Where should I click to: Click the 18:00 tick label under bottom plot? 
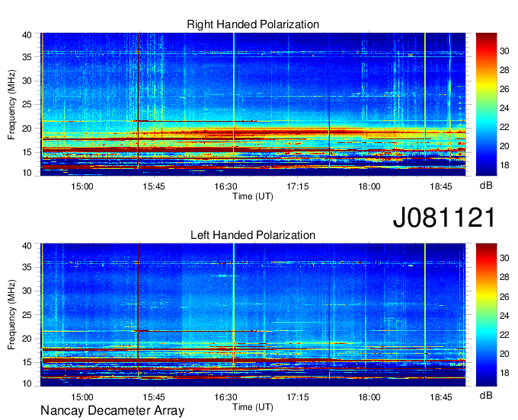click(369, 397)
